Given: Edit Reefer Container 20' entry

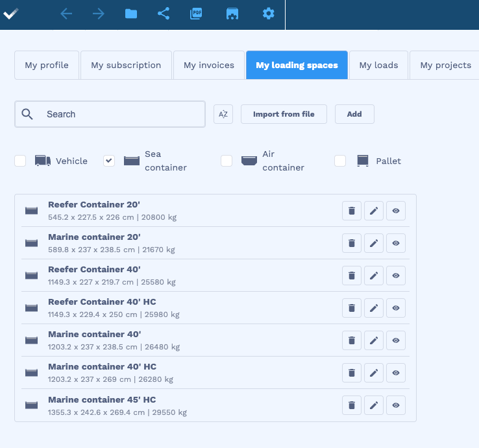Looking at the screenshot, I should click(x=374, y=211).
